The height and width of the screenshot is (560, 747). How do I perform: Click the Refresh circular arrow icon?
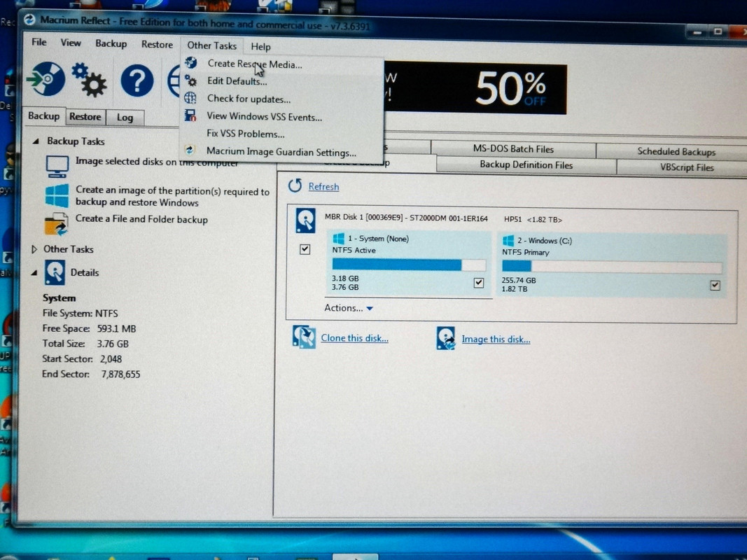(295, 185)
